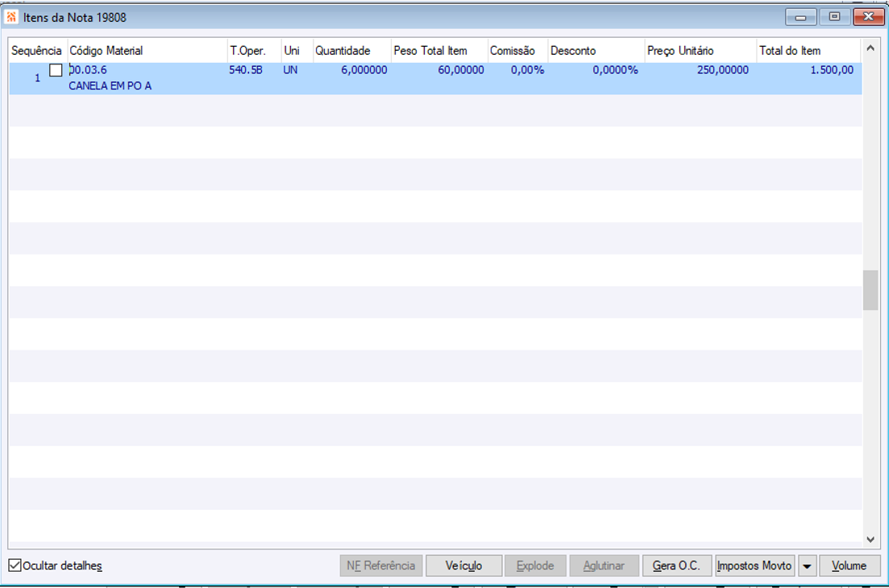
Task: Click the scroll down arrow of the grid
Action: (x=870, y=540)
